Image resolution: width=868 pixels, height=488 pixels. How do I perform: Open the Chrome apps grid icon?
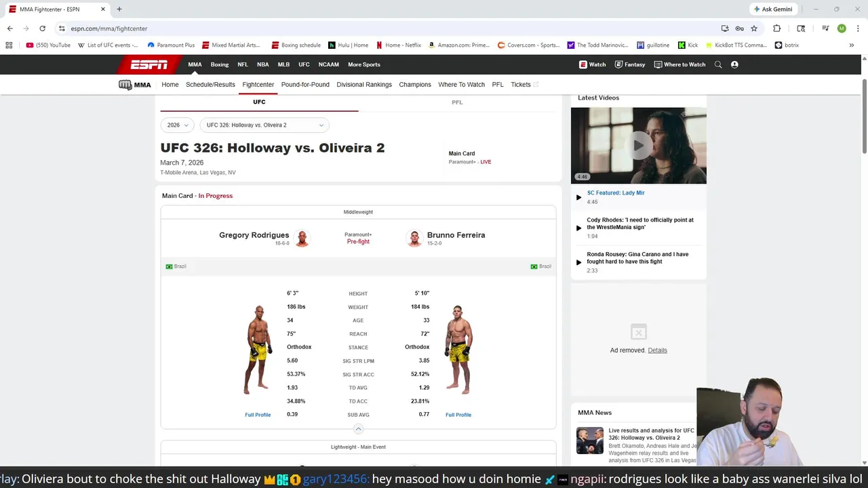9,45
